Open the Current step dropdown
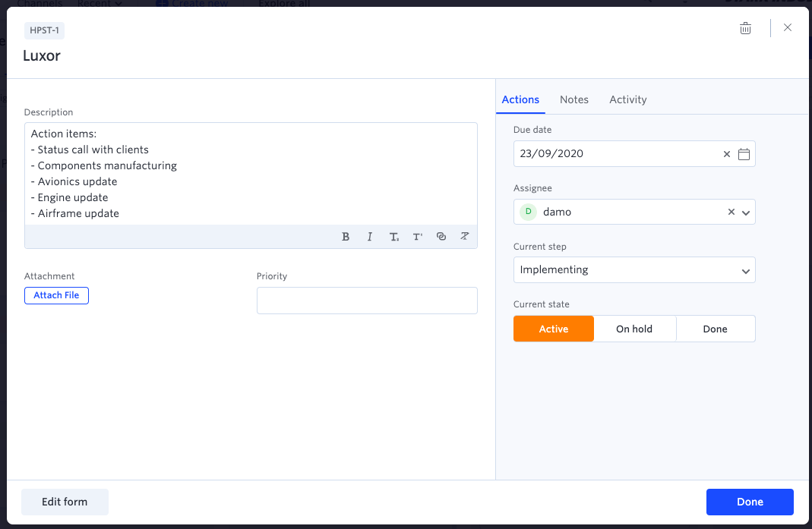 point(634,269)
